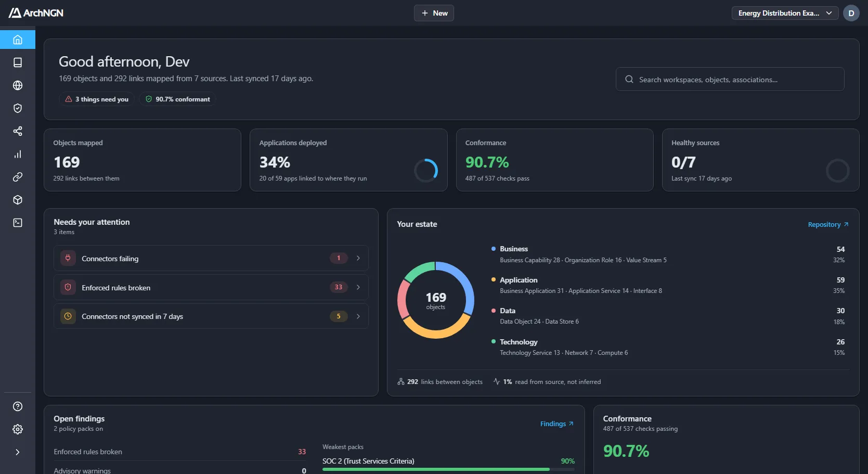The width and height of the screenshot is (868, 474).
Task: Click the New button
Action: (x=434, y=13)
